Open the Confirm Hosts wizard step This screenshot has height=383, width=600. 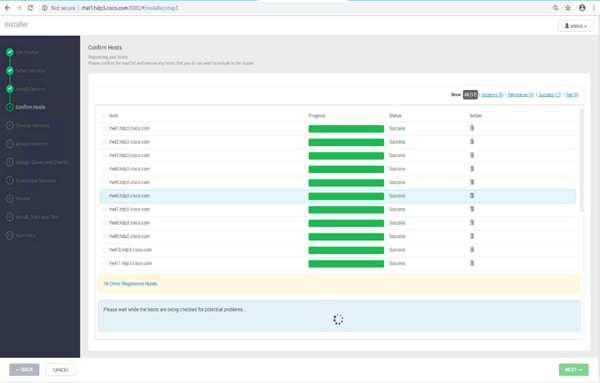click(30, 107)
